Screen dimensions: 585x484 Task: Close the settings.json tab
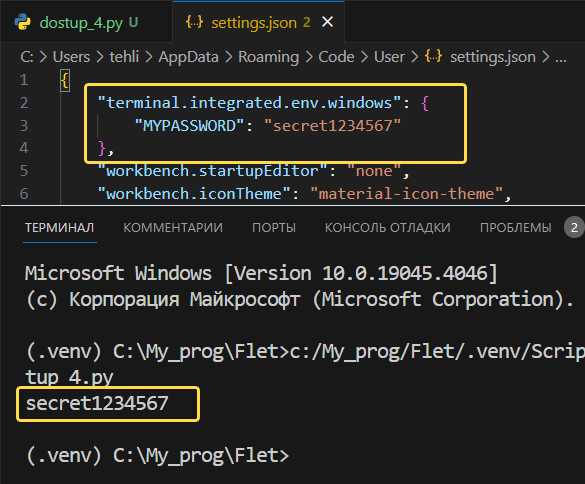coord(328,22)
